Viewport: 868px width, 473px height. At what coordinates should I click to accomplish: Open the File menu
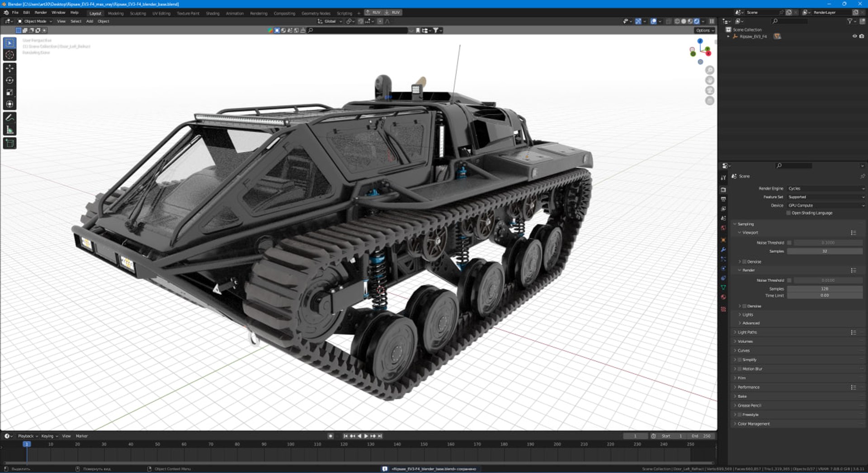[15, 13]
